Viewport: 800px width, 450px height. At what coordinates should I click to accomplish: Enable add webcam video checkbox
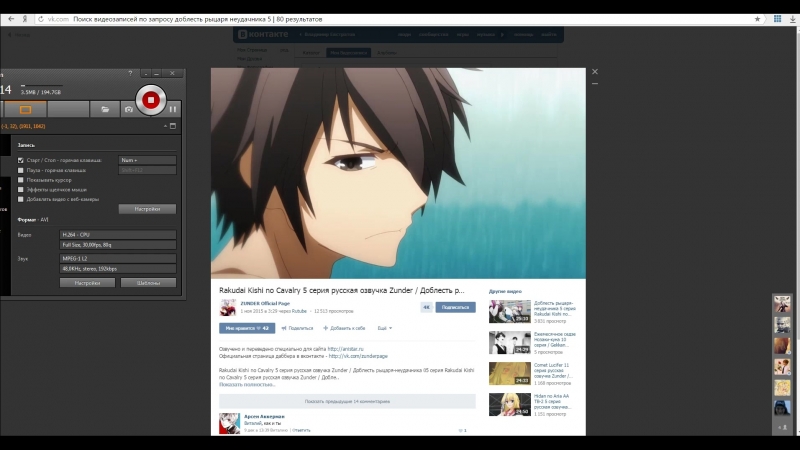tap(21, 199)
